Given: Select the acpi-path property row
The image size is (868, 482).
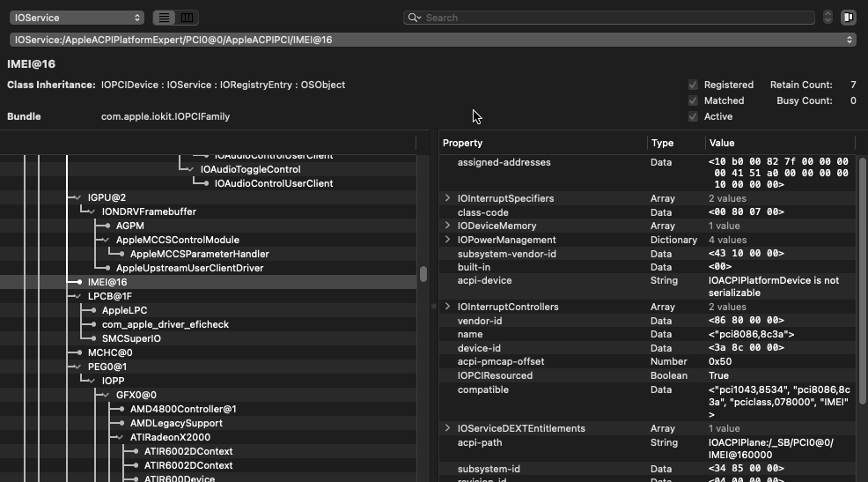Looking at the screenshot, I should (648, 449).
